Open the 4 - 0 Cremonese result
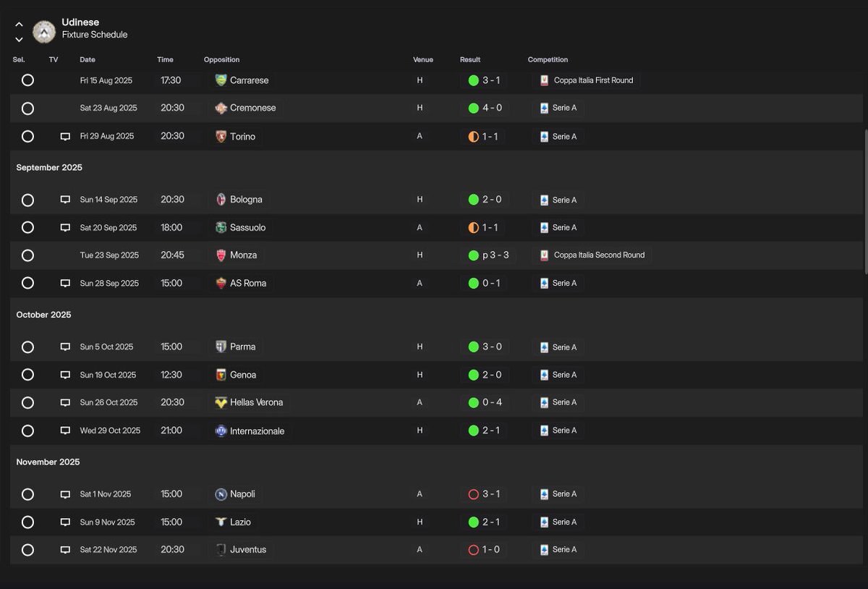This screenshot has height=589, width=868. [483, 108]
